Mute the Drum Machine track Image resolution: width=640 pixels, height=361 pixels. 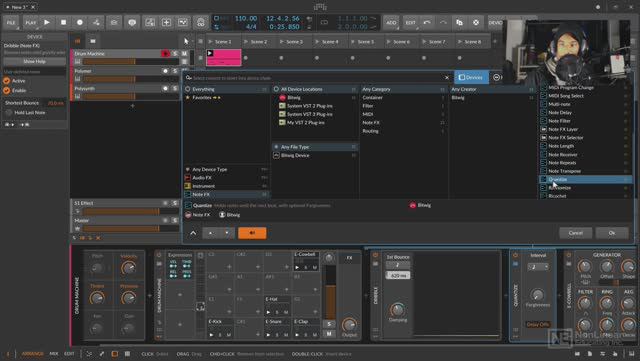pyautogui.click(x=184, y=53)
